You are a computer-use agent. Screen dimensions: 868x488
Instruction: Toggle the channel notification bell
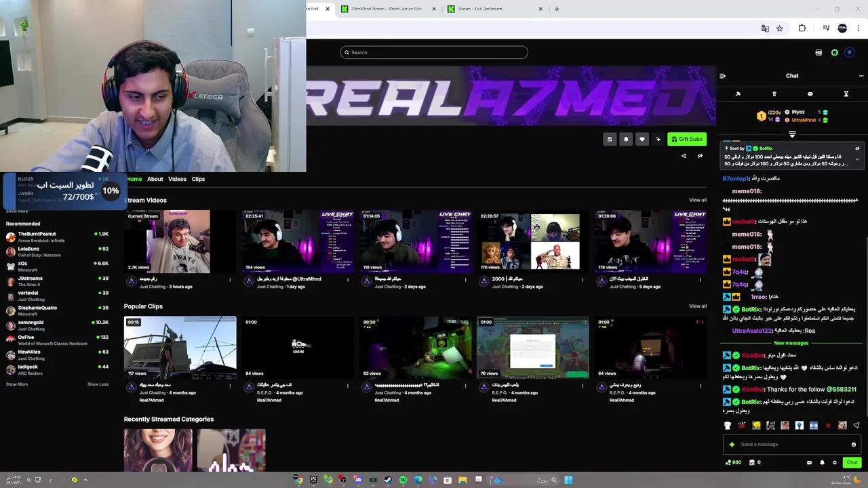point(626,139)
